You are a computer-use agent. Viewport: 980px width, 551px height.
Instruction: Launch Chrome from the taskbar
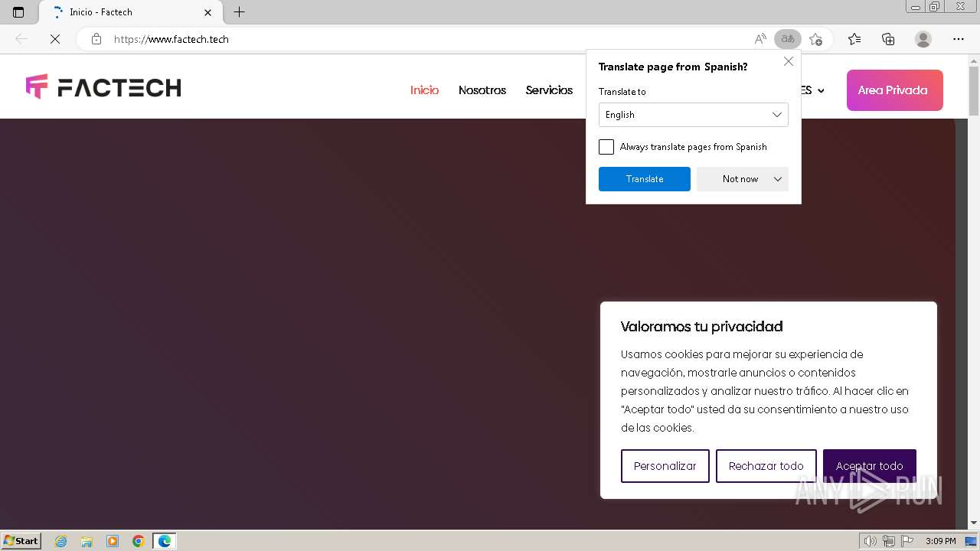coord(139,541)
